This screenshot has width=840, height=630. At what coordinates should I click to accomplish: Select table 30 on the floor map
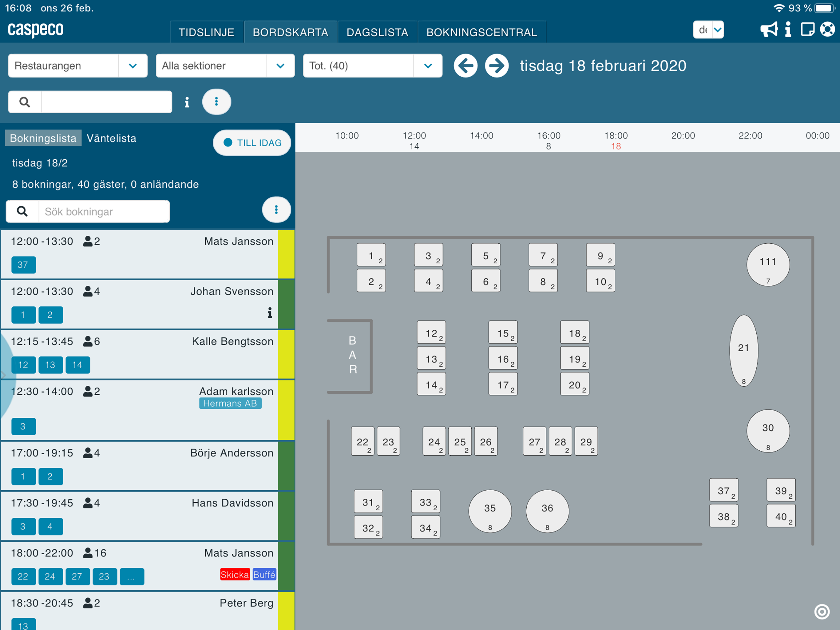tap(768, 431)
